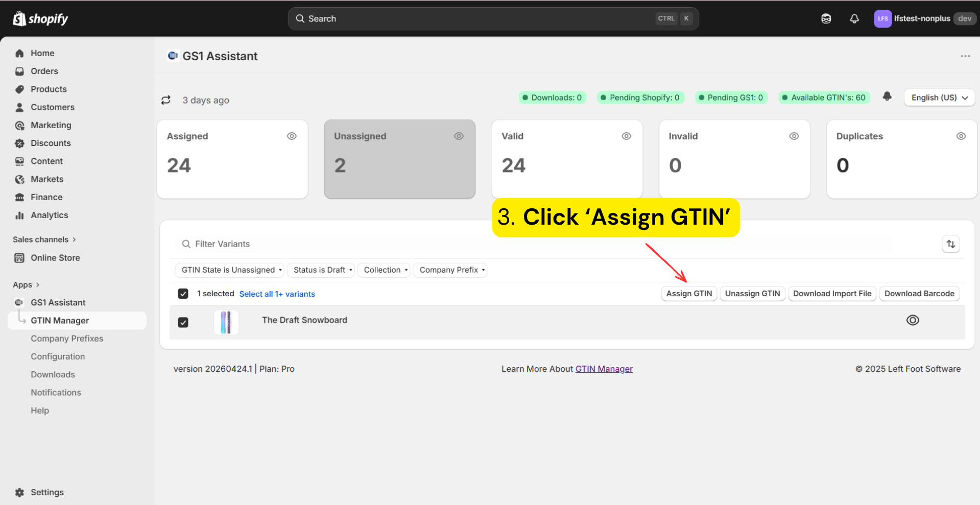The height and width of the screenshot is (505, 980).
Task: Open Status is Draft filter
Action: 320,270
